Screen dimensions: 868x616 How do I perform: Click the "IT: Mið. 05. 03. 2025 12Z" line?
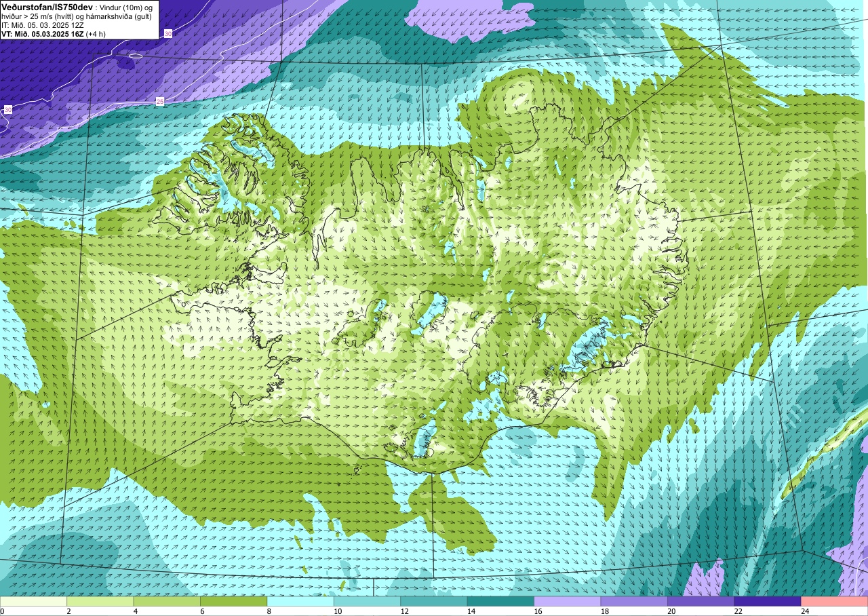(43, 24)
